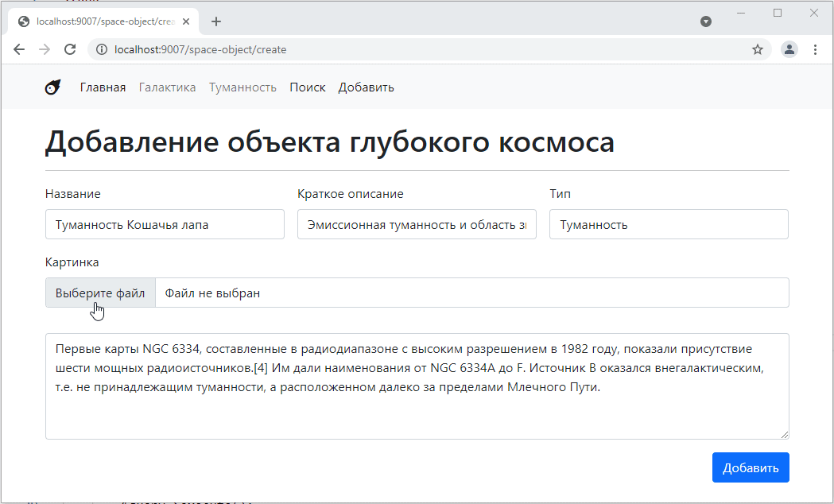The width and height of the screenshot is (834, 504).
Task: Close the localhost:9007 browser tab
Action: (185, 21)
